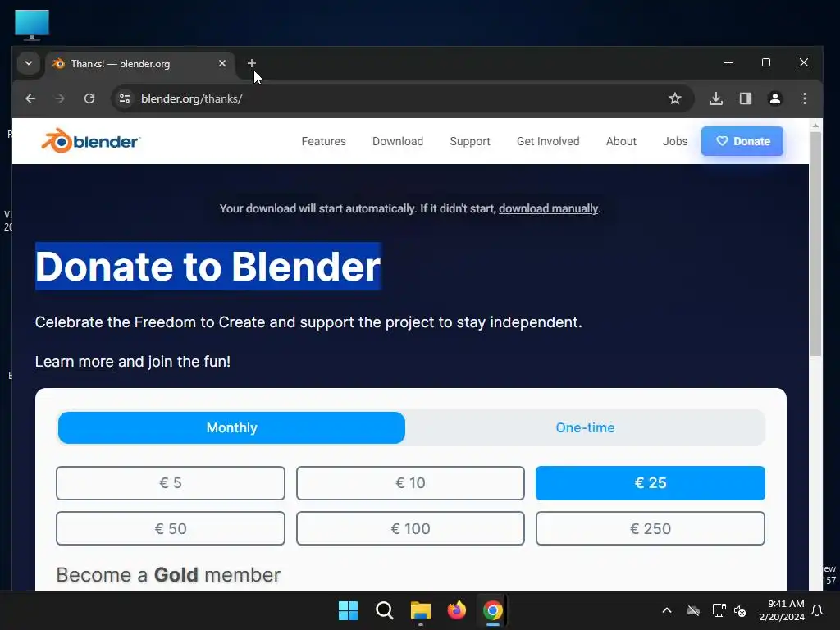Click the Blender logo in the site header
Screen dimensions: 840x630
click(x=90, y=141)
